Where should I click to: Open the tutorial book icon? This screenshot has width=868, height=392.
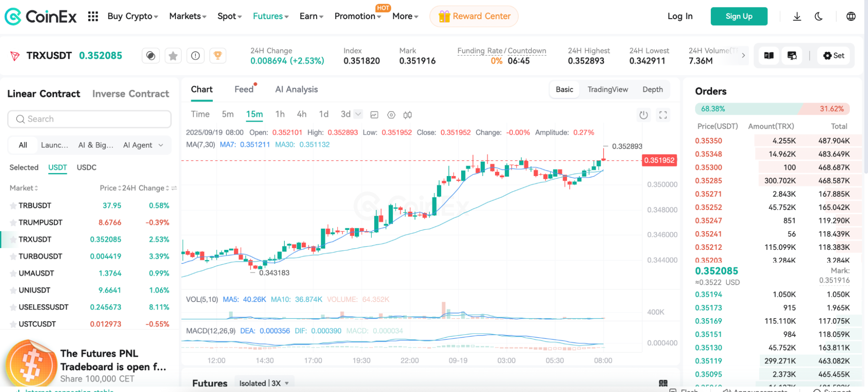(x=769, y=56)
